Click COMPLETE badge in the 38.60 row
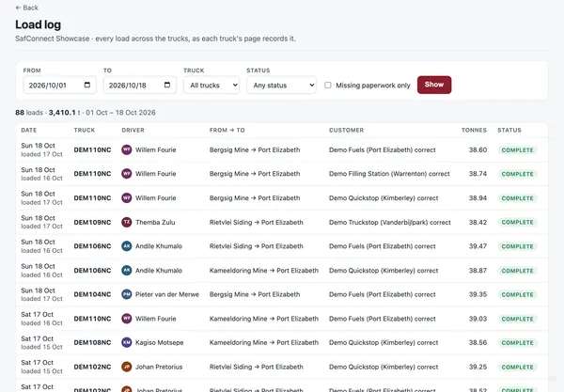The width and height of the screenshot is (564, 392). pos(517,150)
